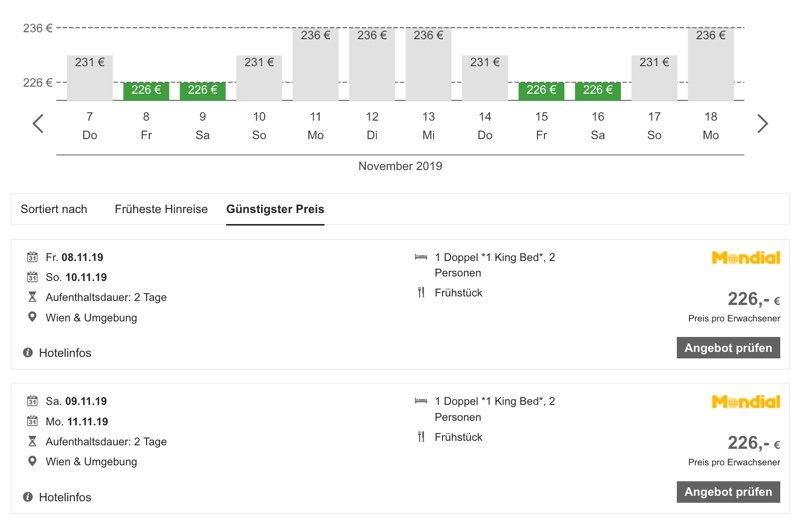Viewport: 798px width, 521px height.
Task: Select 231 € bar for Thursday 7
Action: 90,78
